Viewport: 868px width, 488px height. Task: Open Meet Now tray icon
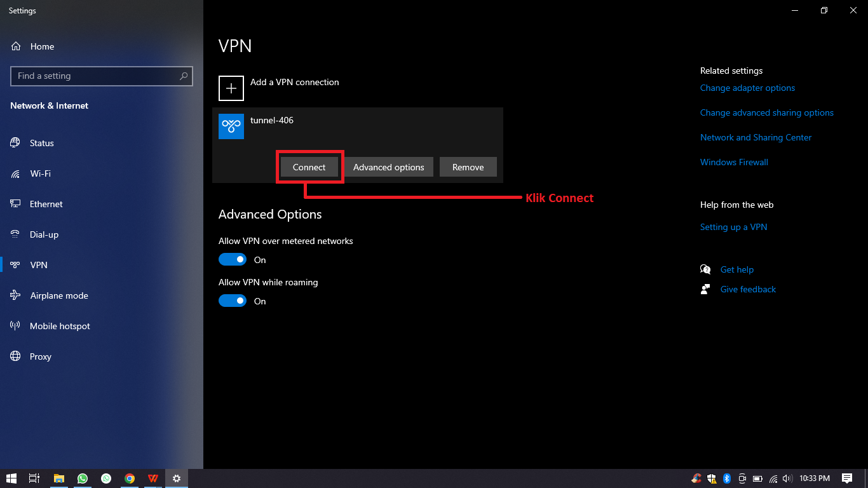coord(742,478)
